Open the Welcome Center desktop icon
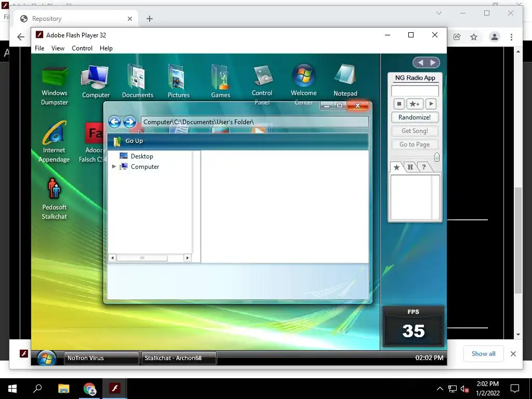Screen dimensions: 532x399 coord(303,84)
